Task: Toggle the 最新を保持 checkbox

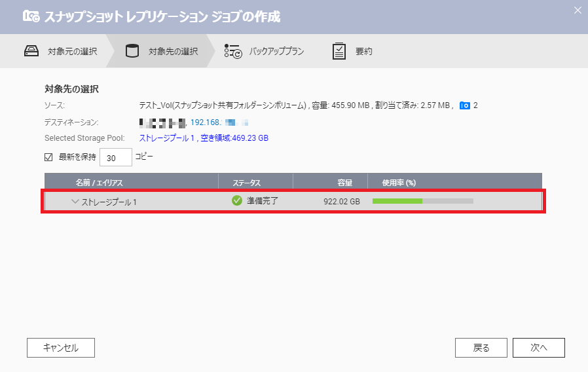Action: tap(48, 157)
